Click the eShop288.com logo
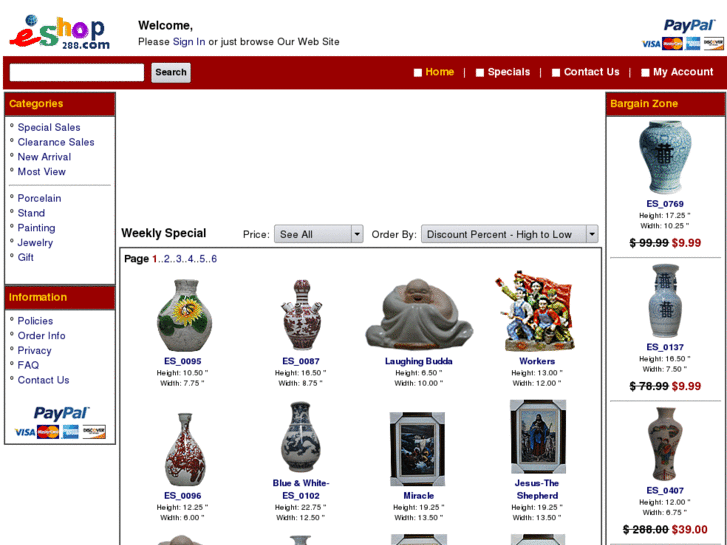The width and height of the screenshot is (727, 545). [x=60, y=32]
